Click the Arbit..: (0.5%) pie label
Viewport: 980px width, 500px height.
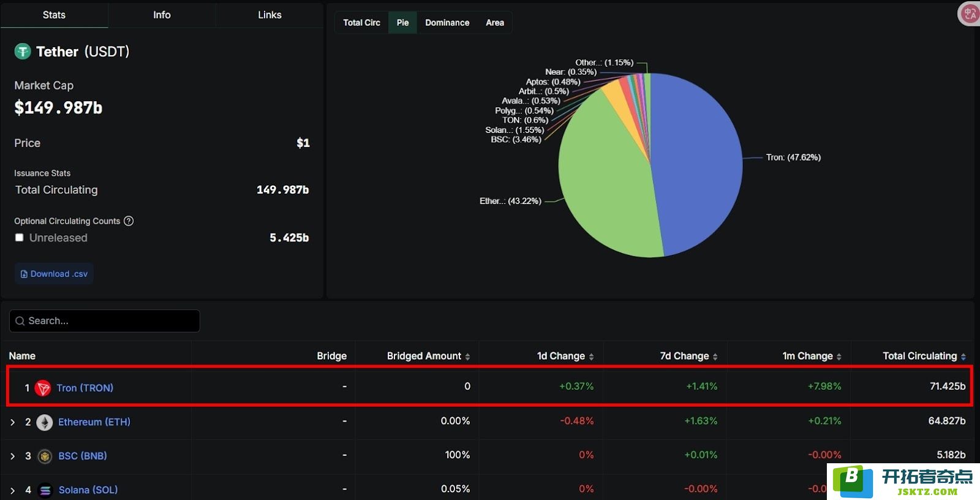tap(544, 91)
